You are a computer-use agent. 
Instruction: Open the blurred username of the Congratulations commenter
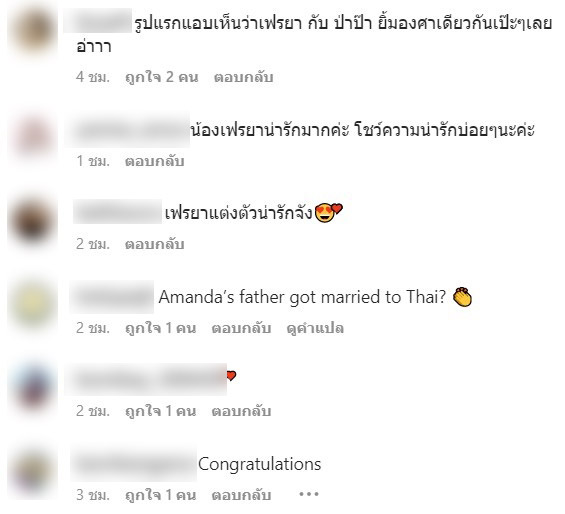point(133,464)
